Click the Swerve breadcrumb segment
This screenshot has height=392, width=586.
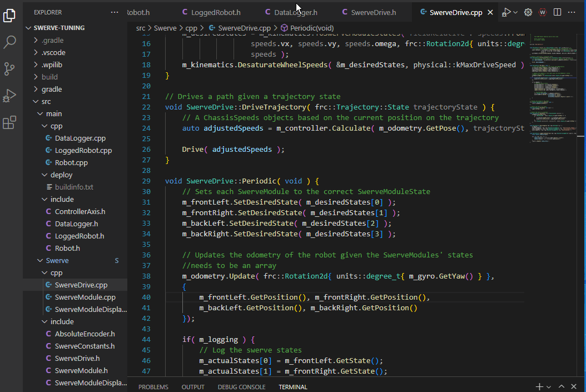click(x=165, y=28)
